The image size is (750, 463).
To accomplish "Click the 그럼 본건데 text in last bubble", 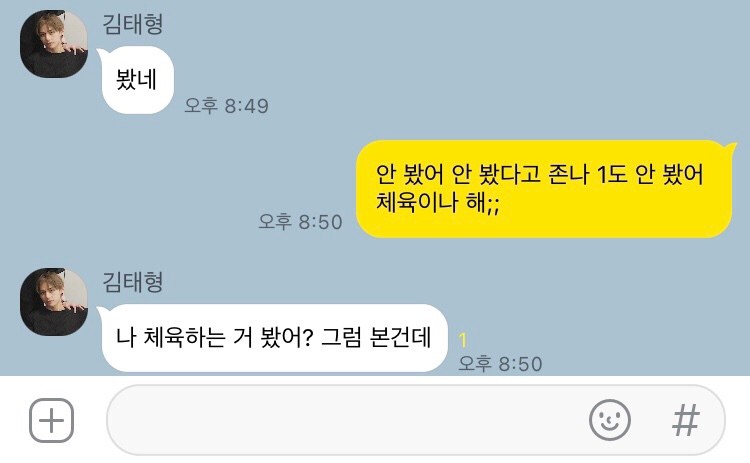I will 376,337.
